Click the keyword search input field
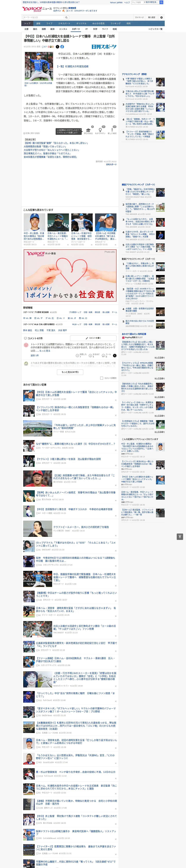 (44, 17)
